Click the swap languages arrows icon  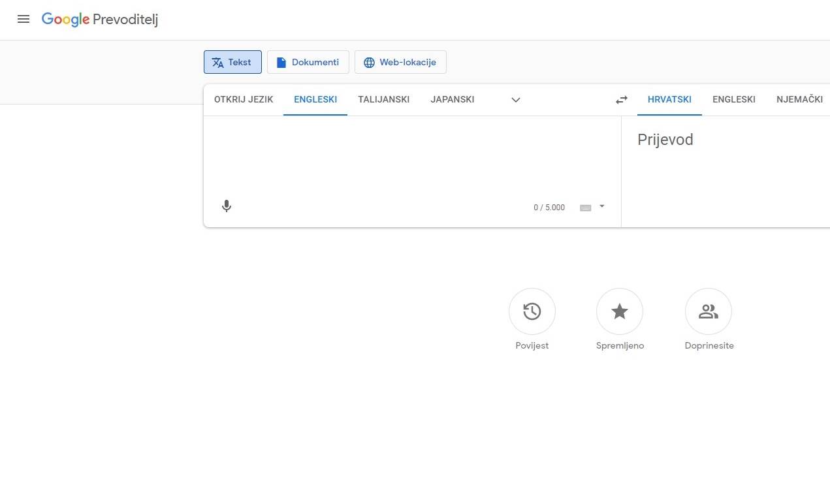click(621, 100)
